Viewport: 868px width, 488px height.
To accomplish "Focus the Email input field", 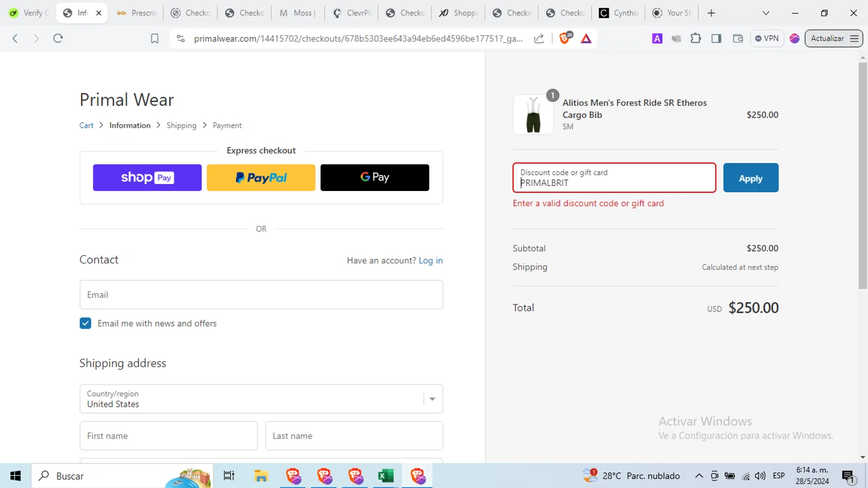I will point(261,295).
